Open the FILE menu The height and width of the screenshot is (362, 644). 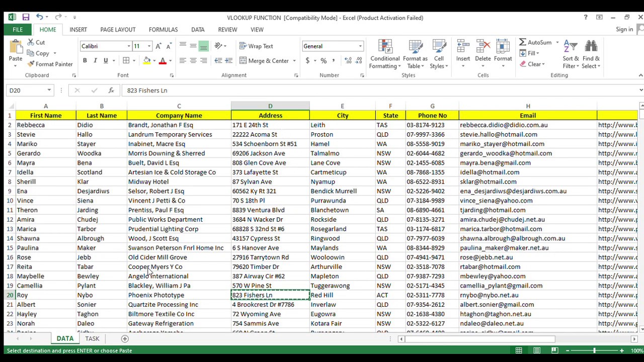pyautogui.click(x=18, y=30)
